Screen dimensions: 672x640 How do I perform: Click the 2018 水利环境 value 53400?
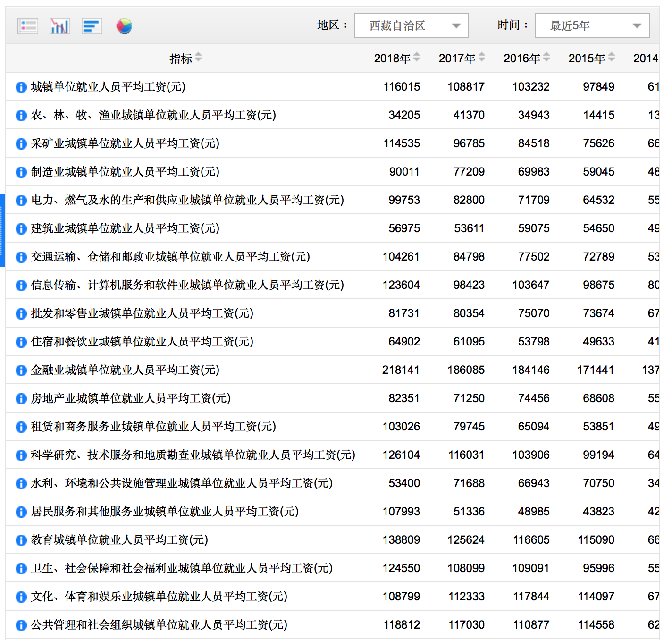pos(404,483)
